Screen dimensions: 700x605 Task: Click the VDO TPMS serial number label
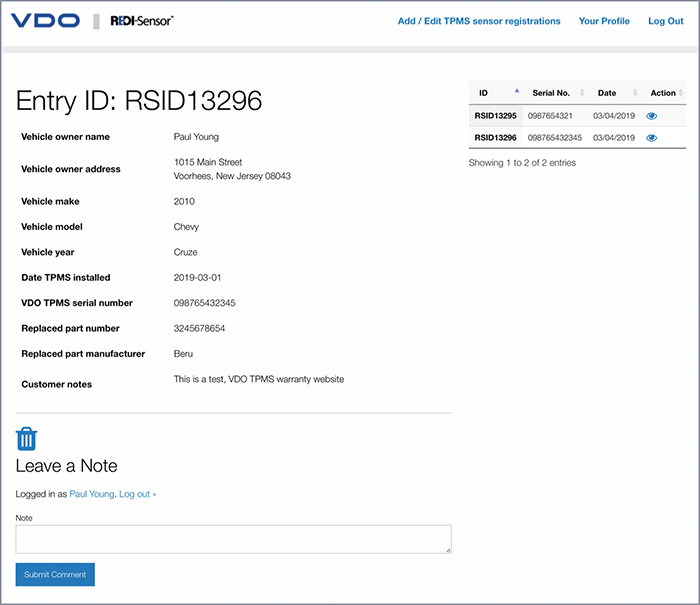tap(77, 303)
